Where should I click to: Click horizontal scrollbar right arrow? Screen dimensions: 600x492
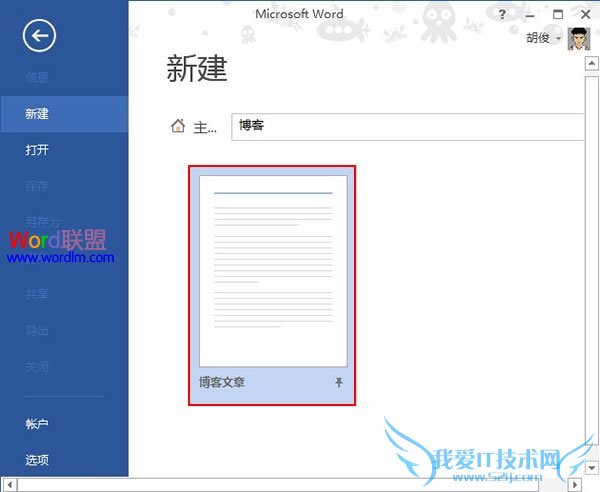click(574, 485)
